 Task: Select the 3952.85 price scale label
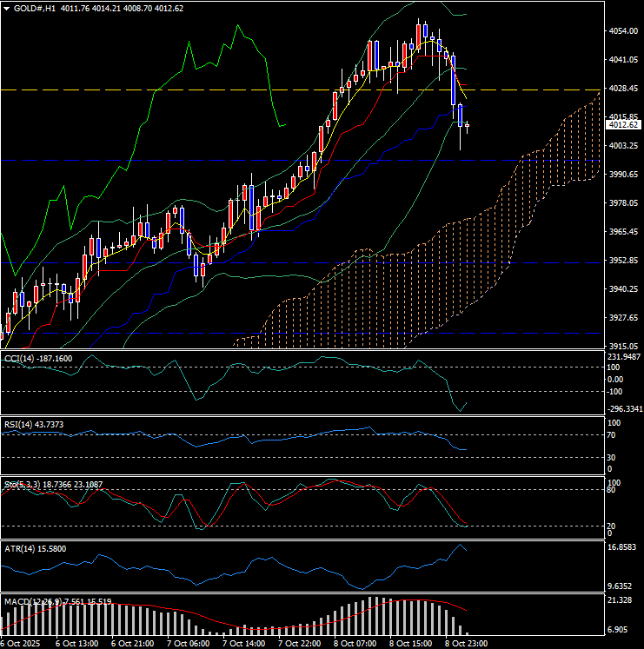(x=621, y=261)
